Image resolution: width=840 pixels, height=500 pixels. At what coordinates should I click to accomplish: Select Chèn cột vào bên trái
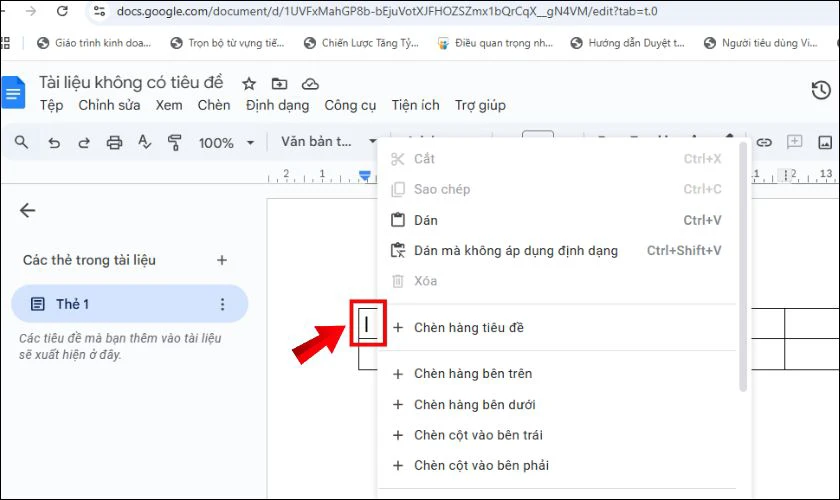click(557, 435)
